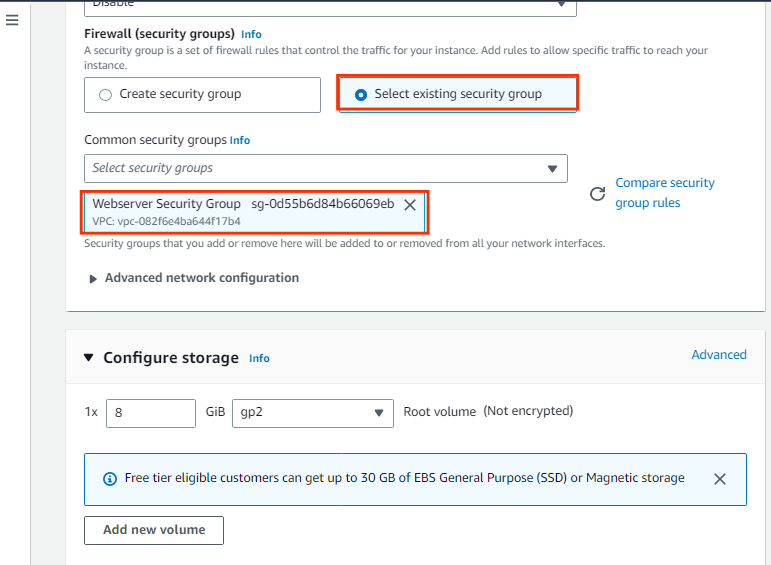Click the root volume size field
The height and width of the screenshot is (565, 771).
(x=151, y=413)
